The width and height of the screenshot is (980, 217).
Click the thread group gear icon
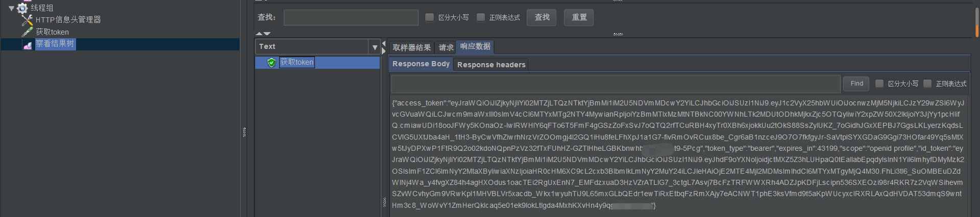(22, 8)
